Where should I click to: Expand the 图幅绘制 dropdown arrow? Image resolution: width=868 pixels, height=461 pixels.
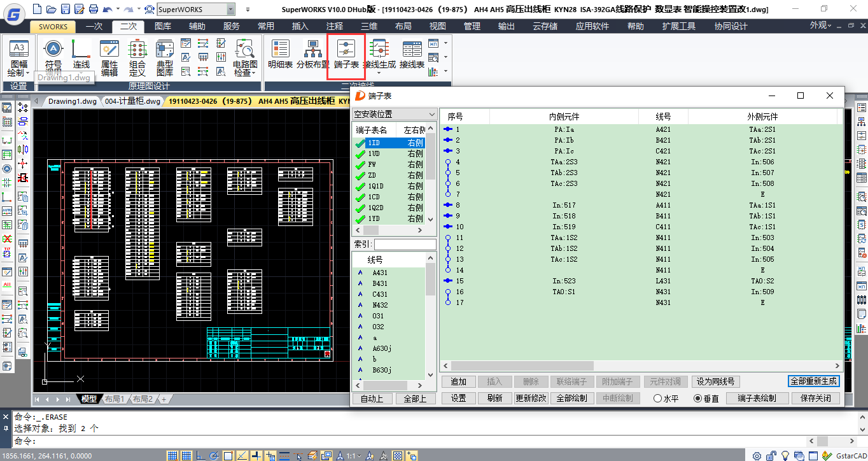click(28, 73)
